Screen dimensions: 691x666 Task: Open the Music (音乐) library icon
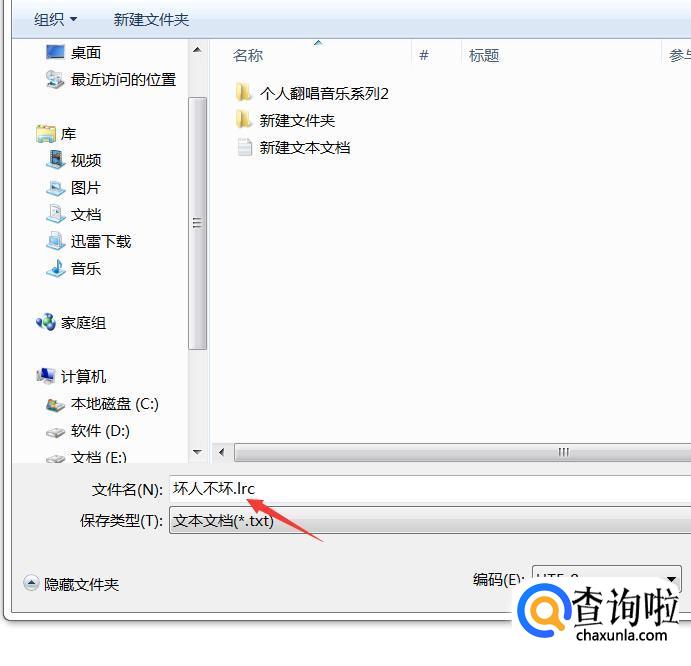click(56, 268)
